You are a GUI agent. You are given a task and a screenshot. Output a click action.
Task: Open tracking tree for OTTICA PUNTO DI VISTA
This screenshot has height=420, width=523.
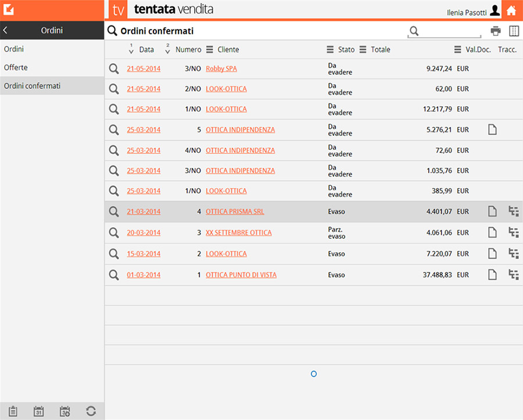(x=513, y=275)
